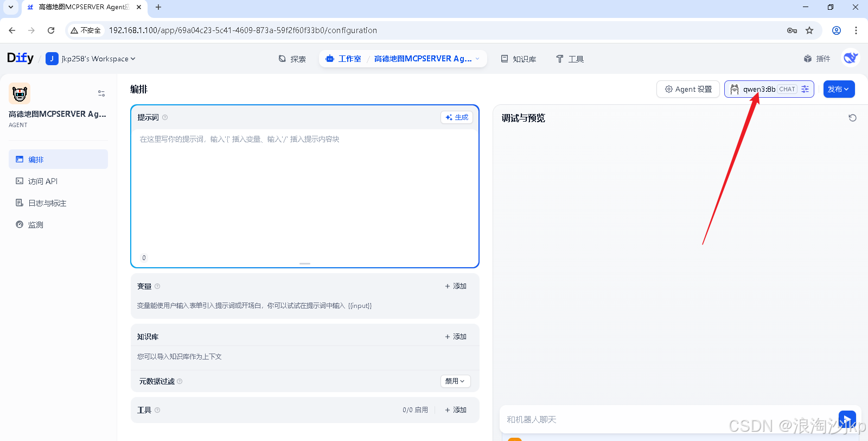Open 监测 in the sidebar
Viewport: 868px width, 441px height.
[58, 224]
